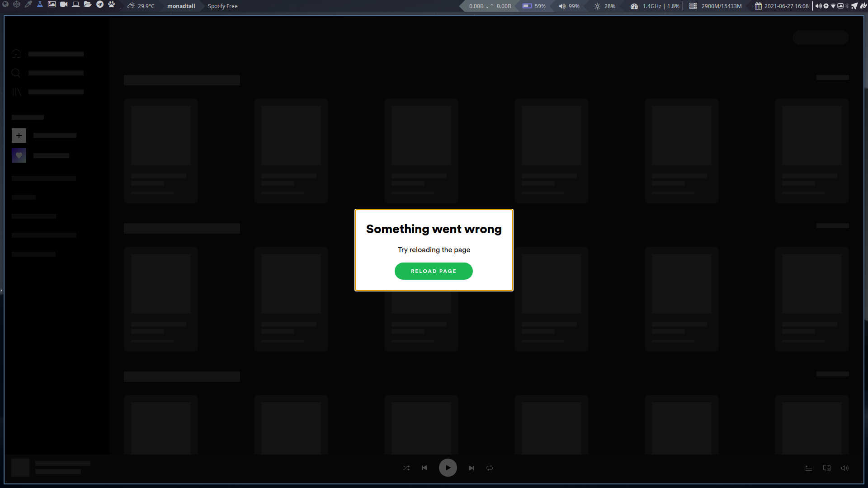868x488 pixels.
Task: Adjust volume with the speaker control
Action: (x=844, y=468)
